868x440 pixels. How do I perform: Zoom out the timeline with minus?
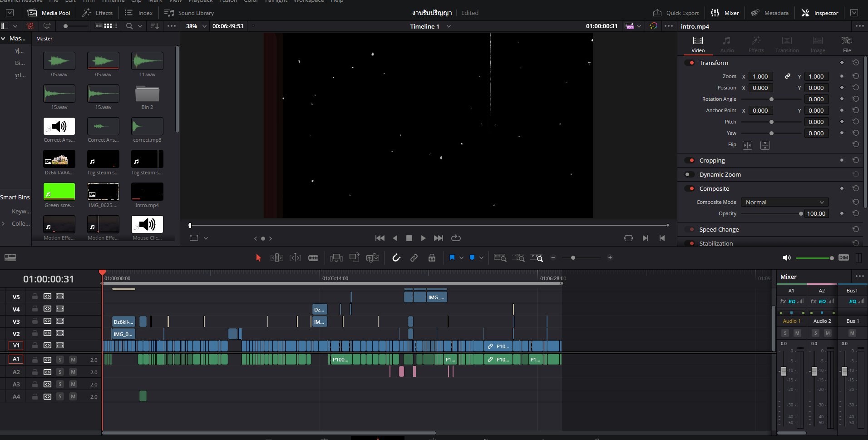(553, 257)
